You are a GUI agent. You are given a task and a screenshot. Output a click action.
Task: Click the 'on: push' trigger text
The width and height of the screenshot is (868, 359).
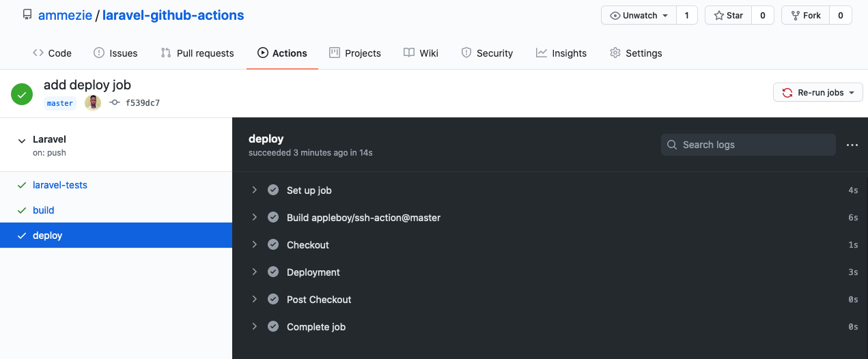pyautogui.click(x=49, y=153)
